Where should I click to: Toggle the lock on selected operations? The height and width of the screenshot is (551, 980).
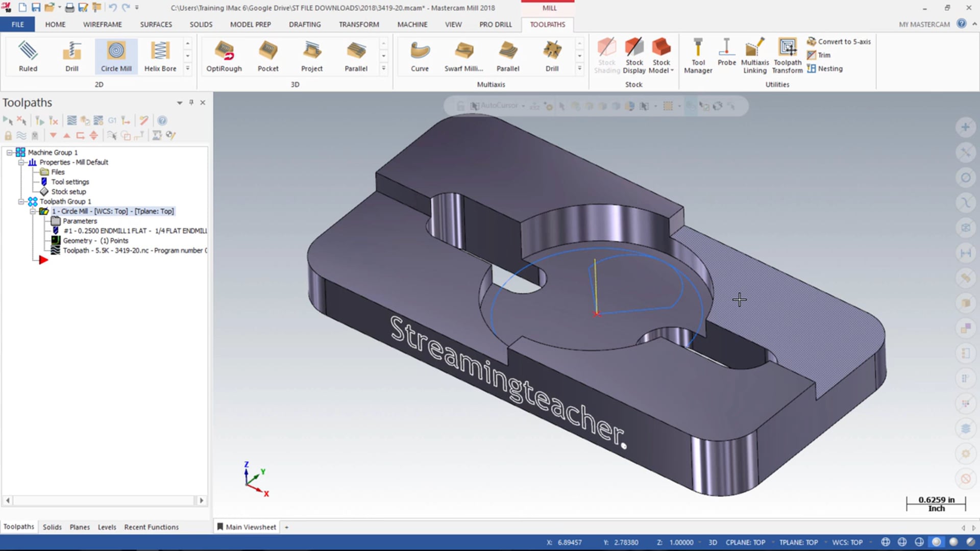tap(8, 135)
